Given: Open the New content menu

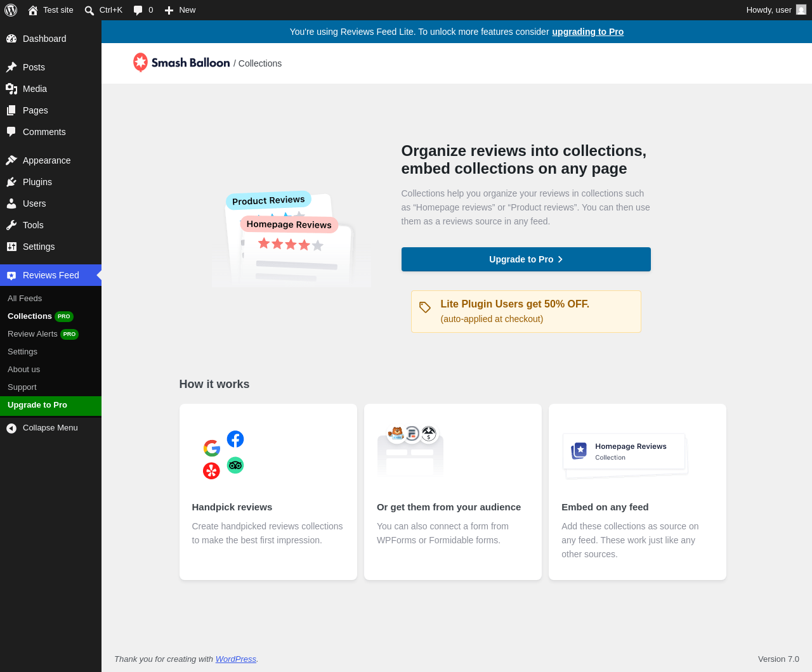Looking at the screenshot, I should (180, 10).
